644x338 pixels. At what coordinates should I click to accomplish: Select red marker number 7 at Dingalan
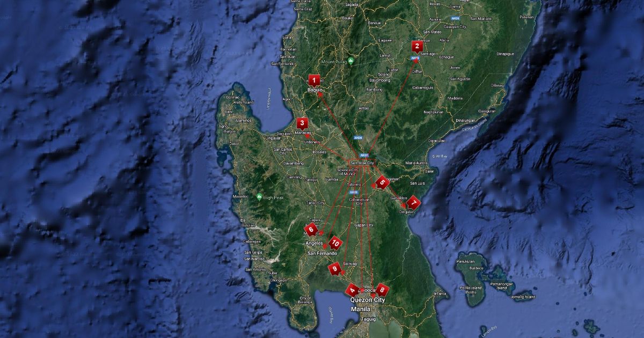coord(413,203)
